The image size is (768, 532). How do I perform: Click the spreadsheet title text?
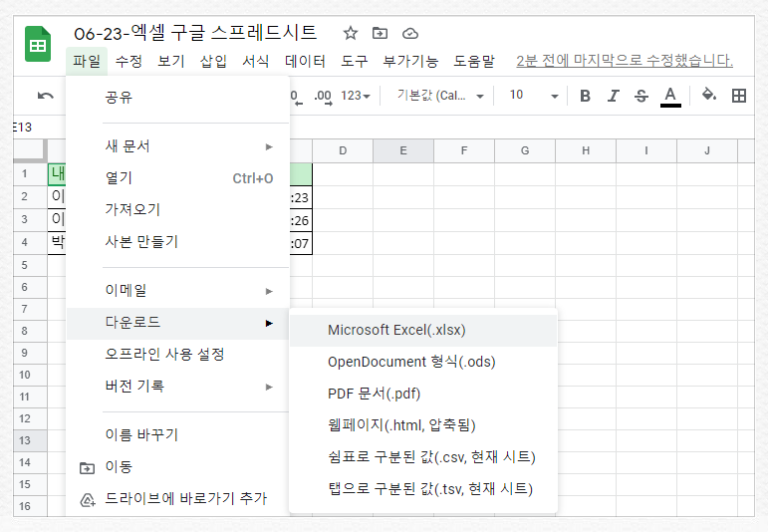click(x=195, y=33)
